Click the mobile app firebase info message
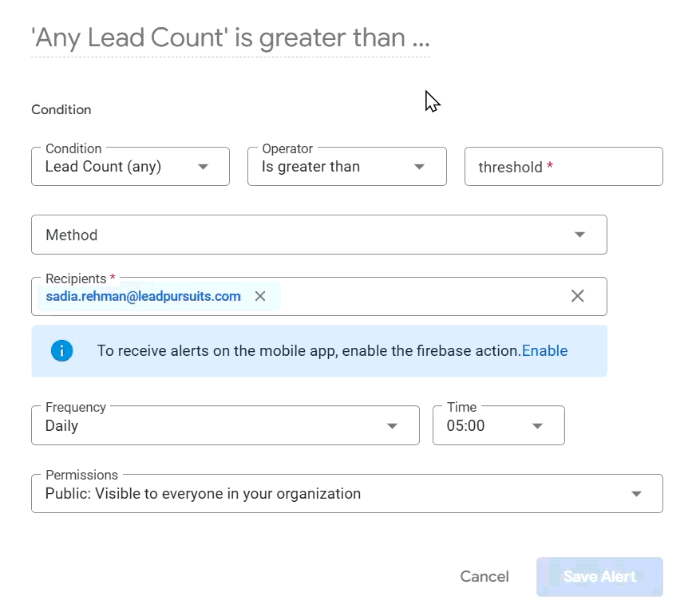The height and width of the screenshot is (616, 696). click(310, 350)
